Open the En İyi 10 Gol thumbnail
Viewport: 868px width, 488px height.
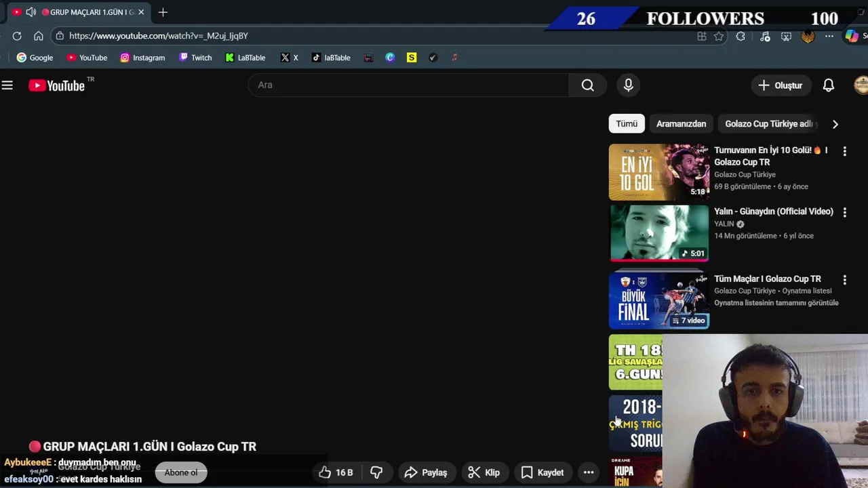pos(659,172)
